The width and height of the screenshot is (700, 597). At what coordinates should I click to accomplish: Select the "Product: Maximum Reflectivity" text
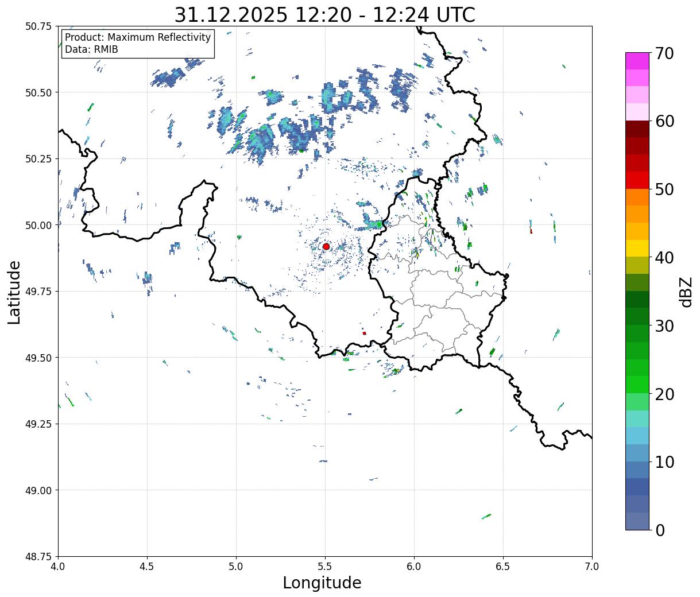point(138,37)
